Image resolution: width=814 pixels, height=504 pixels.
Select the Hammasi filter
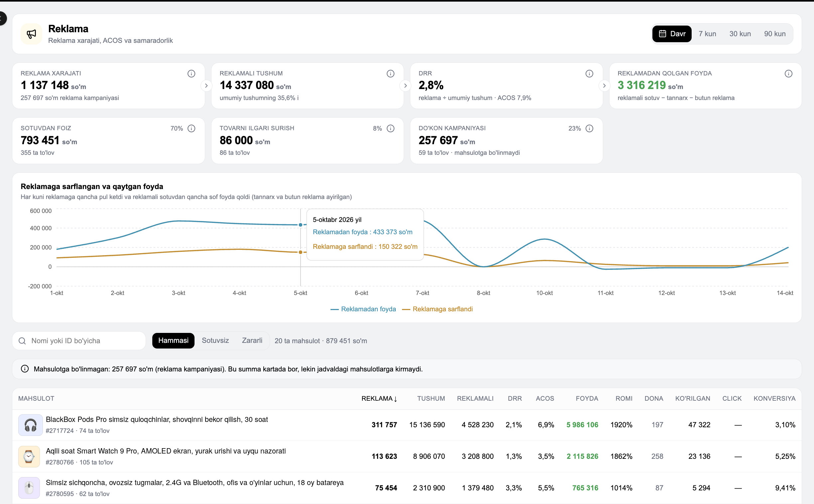click(x=173, y=340)
